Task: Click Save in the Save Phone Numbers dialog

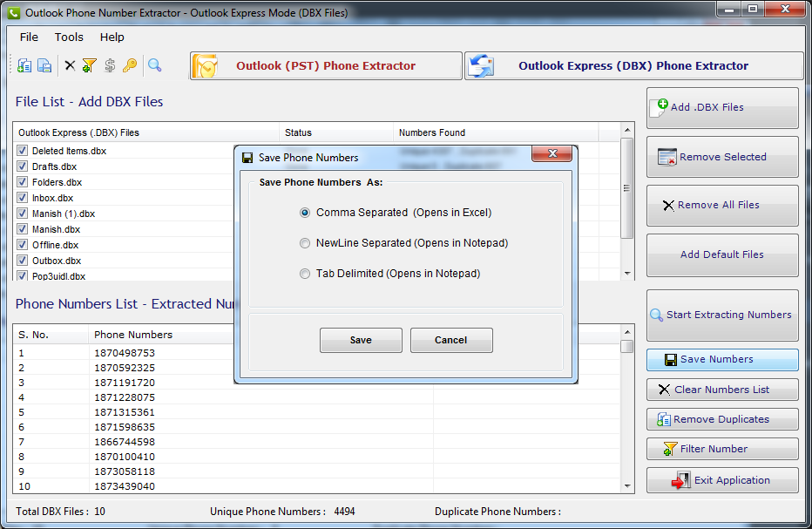Action: (361, 340)
